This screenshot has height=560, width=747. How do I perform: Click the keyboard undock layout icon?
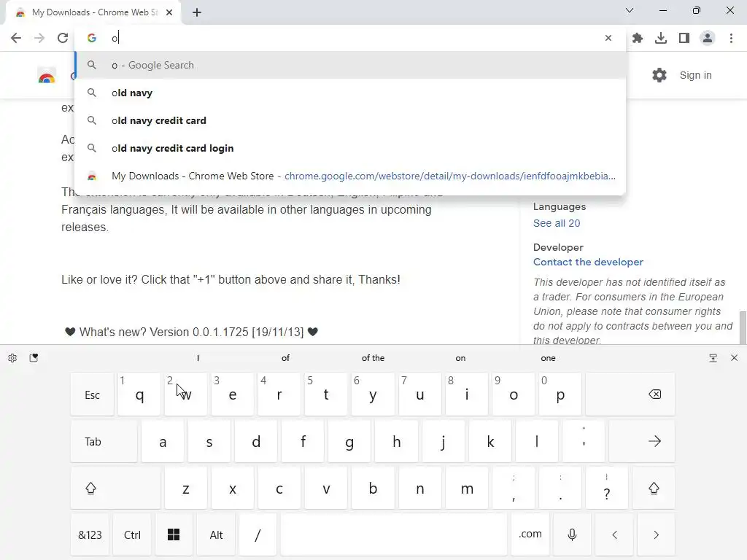[713, 358]
